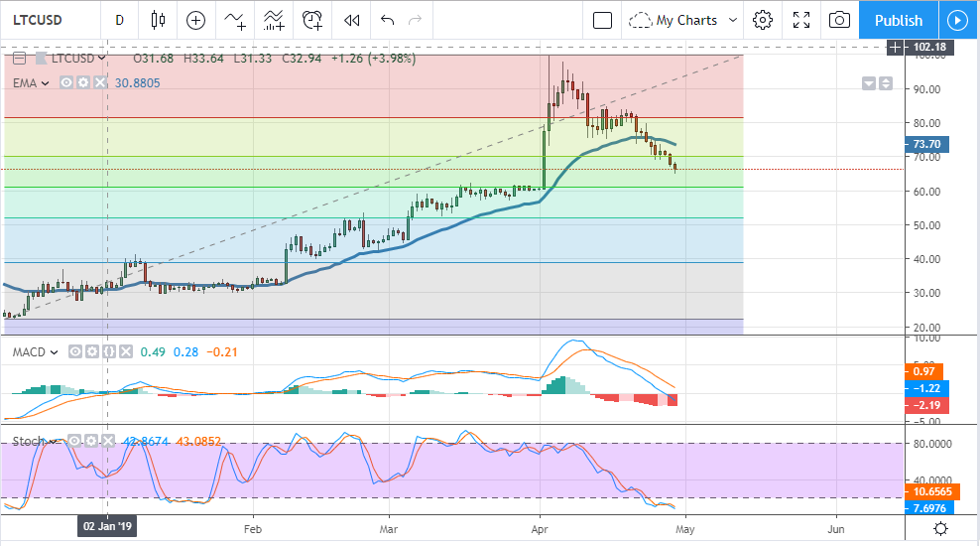Click the pane dropdown arrow button at right
The width and height of the screenshot is (980, 546).
[869, 83]
